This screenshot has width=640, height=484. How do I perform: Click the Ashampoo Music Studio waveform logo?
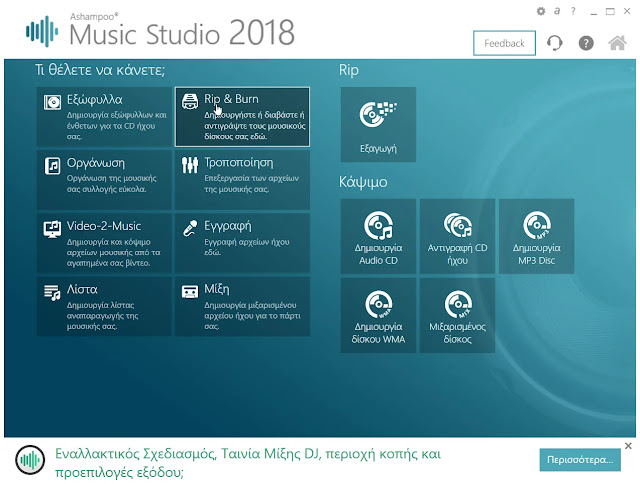(42, 31)
